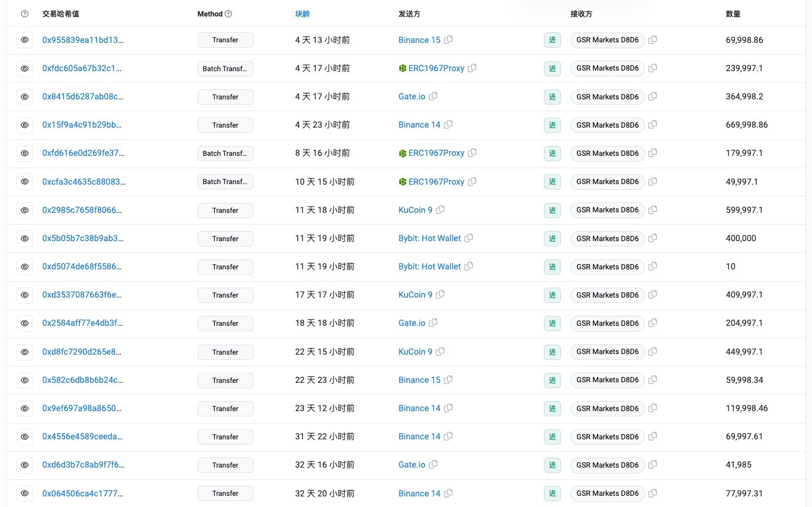The image size is (812, 507).
Task: Click the Transfer method button in the 41,985 row
Action: [x=225, y=465]
